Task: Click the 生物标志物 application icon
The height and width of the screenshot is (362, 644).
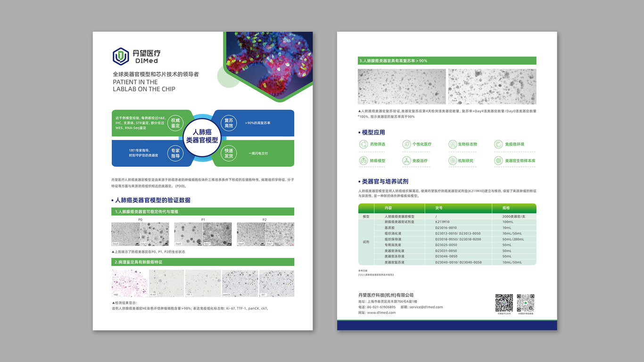Action: (453, 144)
